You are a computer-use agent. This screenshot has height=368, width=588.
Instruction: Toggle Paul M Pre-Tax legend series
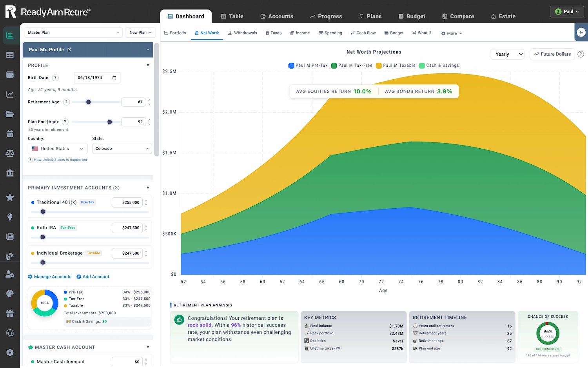pyautogui.click(x=308, y=66)
